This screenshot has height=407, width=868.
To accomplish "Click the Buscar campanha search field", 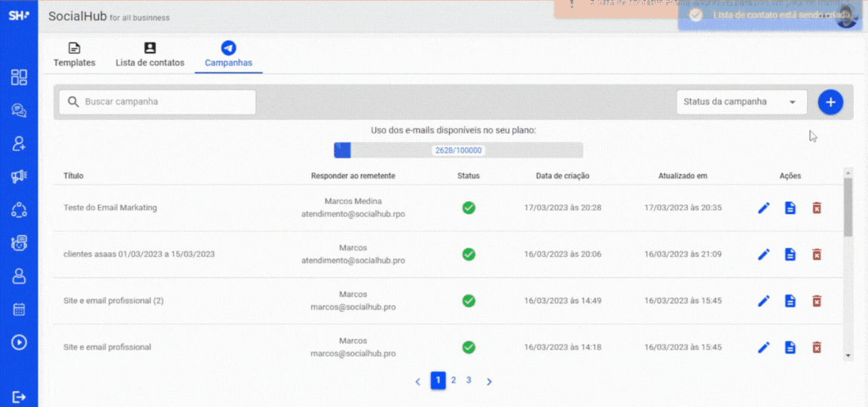I will [157, 102].
